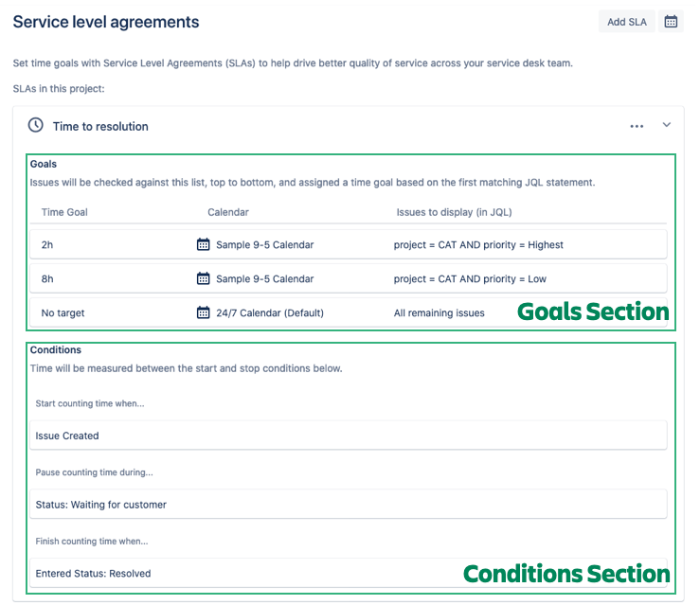Click the clock icon next to Time to resolution
This screenshot has width=700, height=605.
(36, 125)
